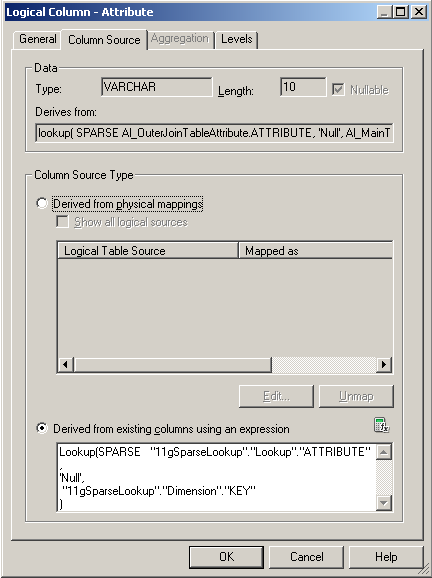Select Derived from physical mappings radio button
Viewport: 432px width, 578px height.
point(42,203)
